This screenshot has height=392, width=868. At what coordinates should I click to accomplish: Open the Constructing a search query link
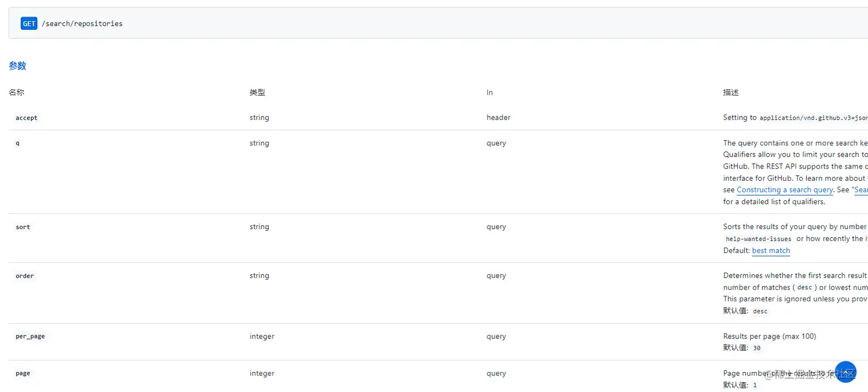click(x=784, y=189)
